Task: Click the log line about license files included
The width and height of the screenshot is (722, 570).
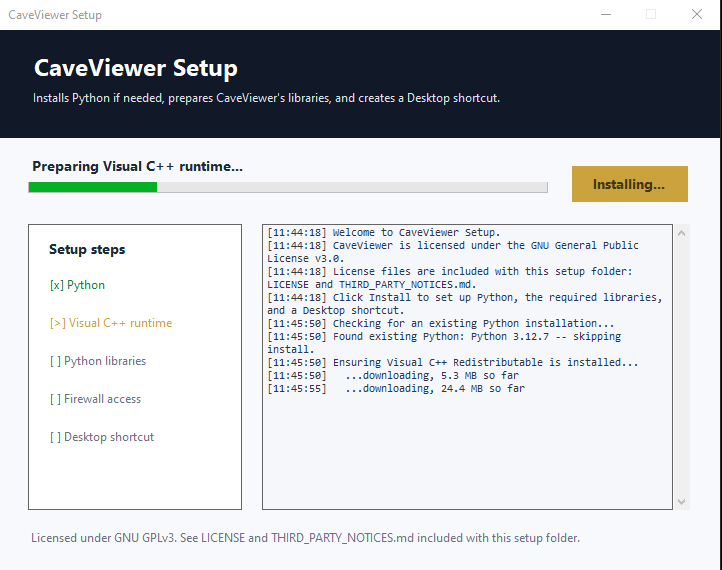Action: [x=450, y=278]
